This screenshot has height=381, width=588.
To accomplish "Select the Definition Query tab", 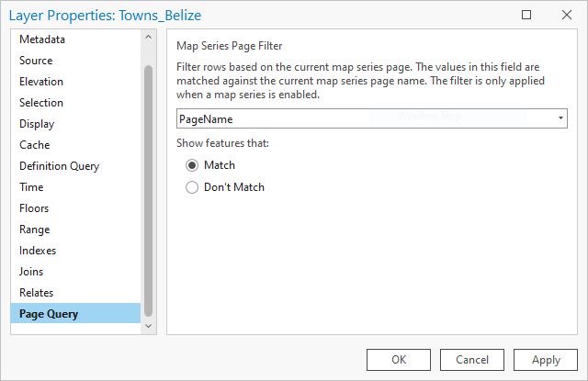I will [x=59, y=166].
